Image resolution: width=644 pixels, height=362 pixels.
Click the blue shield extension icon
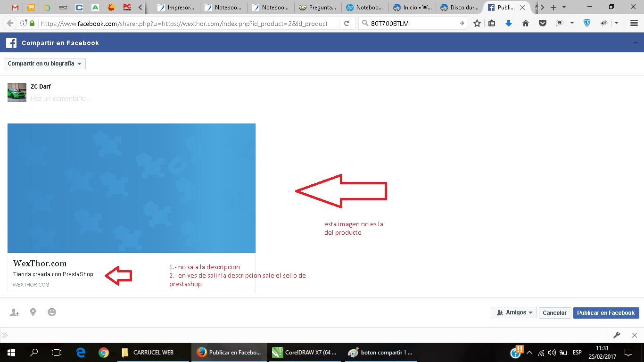click(587, 23)
